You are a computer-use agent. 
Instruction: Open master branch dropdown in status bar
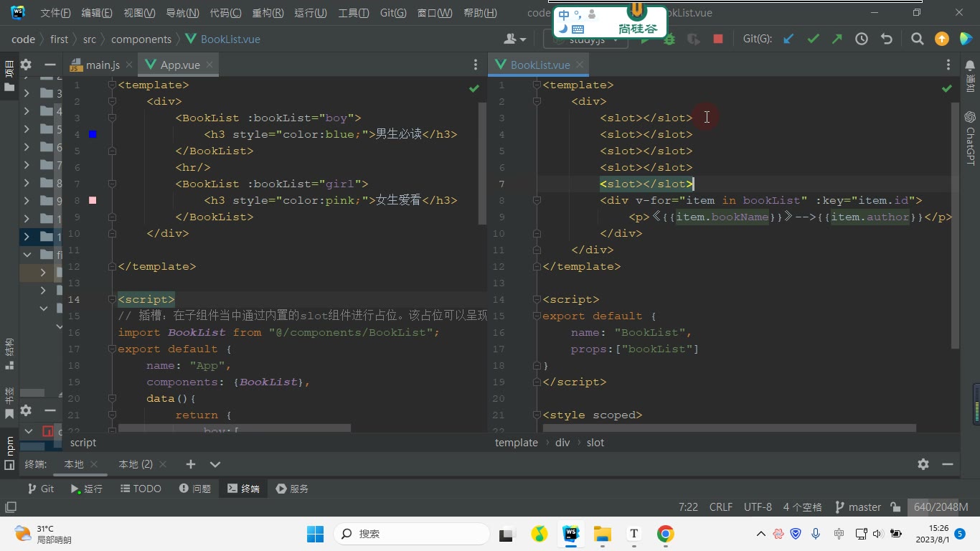[858, 507]
